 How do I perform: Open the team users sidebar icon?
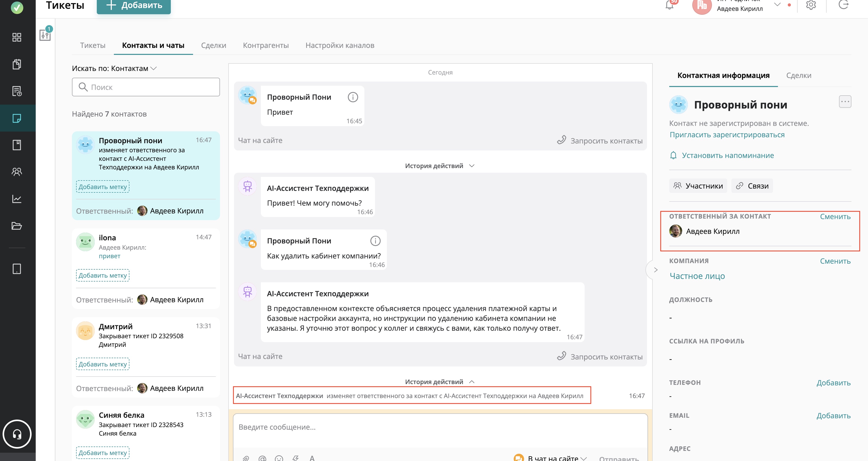17,172
